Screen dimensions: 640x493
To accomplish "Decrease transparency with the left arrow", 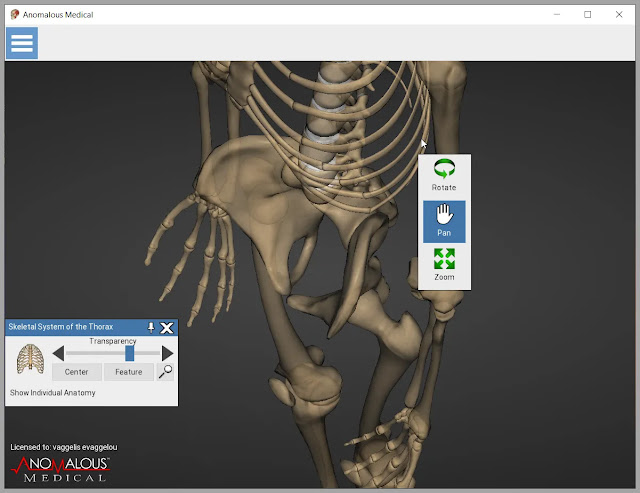I will 58,353.
